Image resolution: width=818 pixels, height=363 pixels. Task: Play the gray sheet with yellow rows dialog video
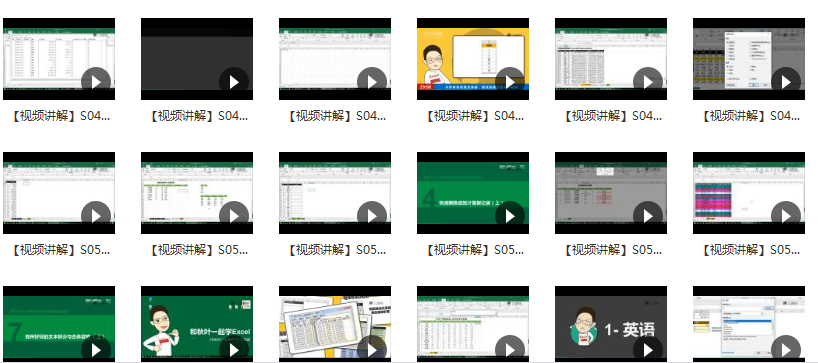click(x=786, y=82)
